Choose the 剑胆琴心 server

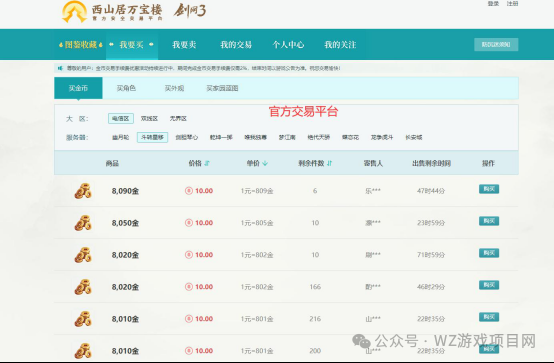(187, 137)
